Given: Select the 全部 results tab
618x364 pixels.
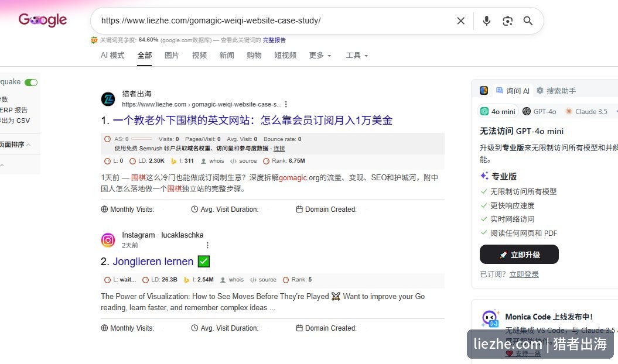Looking at the screenshot, I should 144,56.
